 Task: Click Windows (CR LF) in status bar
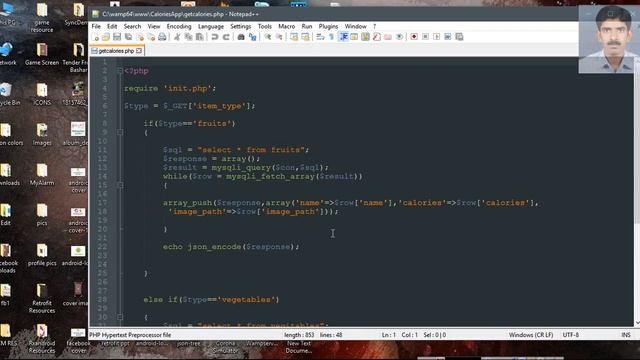coord(531,335)
